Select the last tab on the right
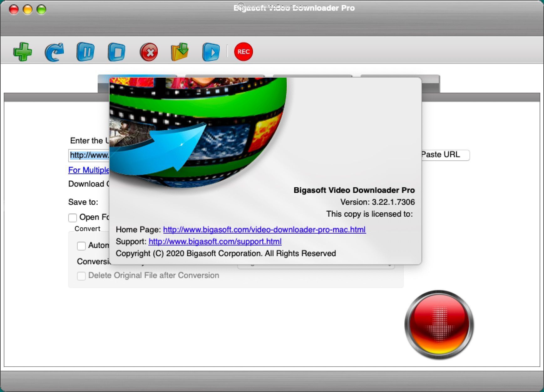Screen dimensions: 544x392 click(431, 84)
